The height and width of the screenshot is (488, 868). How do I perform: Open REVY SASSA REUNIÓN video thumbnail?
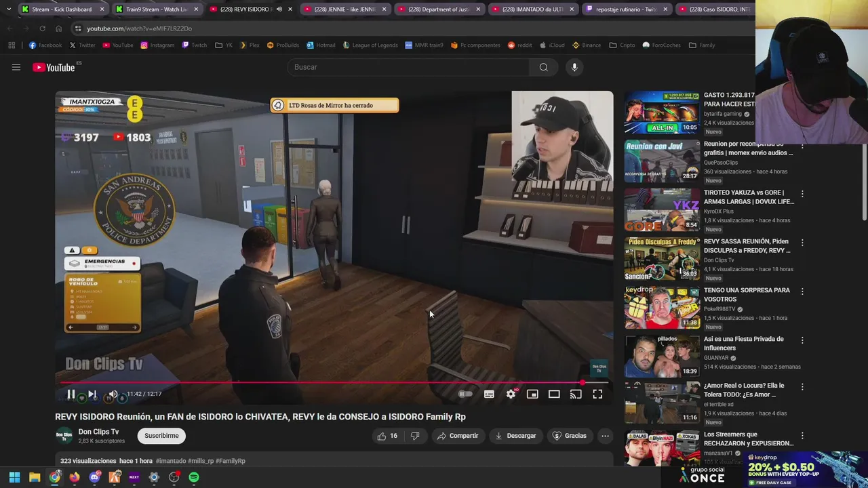pos(662,259)
